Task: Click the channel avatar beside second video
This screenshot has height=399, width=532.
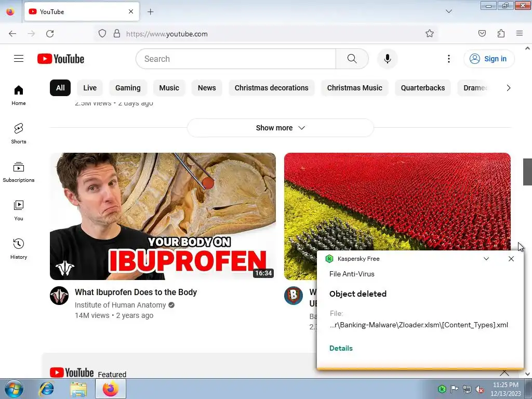Action: pyautogui.click(x=294, y=296)
